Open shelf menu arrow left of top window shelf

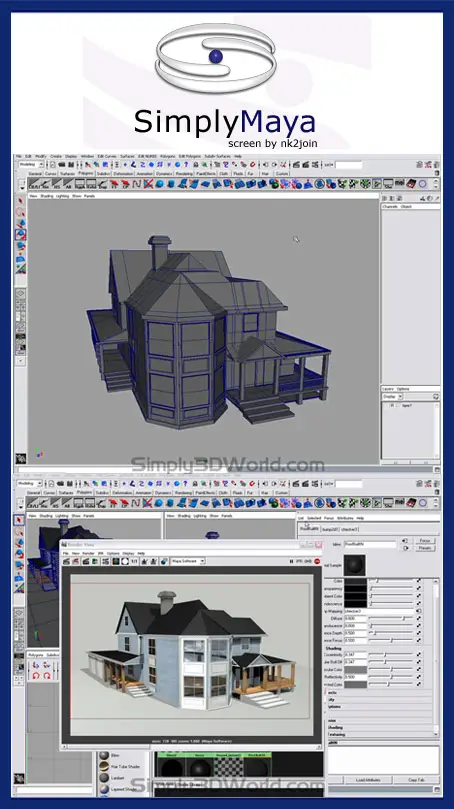22,186
